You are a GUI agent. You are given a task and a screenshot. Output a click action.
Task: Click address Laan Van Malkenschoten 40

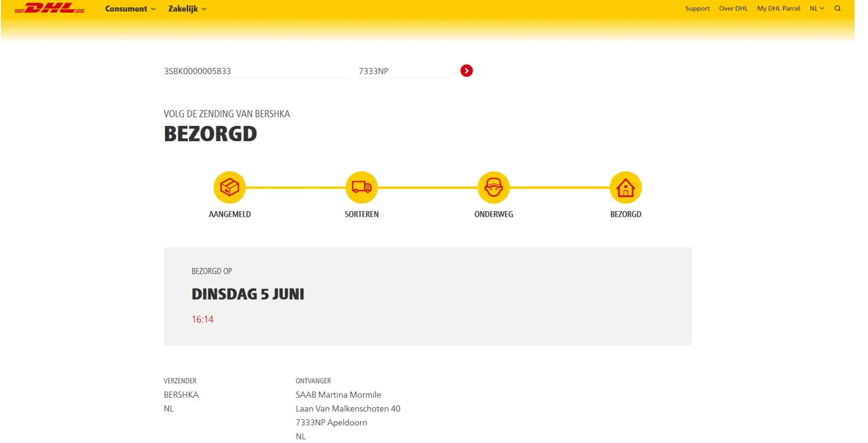pyautogui.click(x=348, y=409)
